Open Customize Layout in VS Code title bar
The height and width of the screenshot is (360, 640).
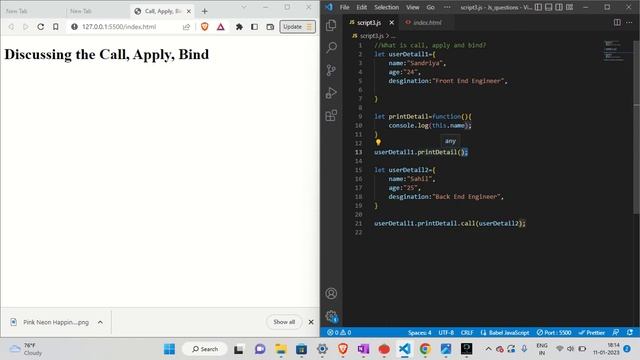569,7
